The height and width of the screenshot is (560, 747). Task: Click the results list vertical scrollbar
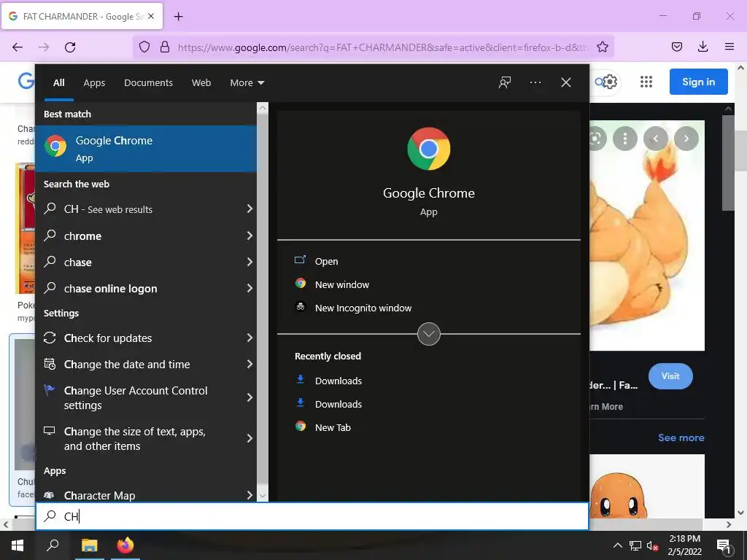tap(263, 302)
